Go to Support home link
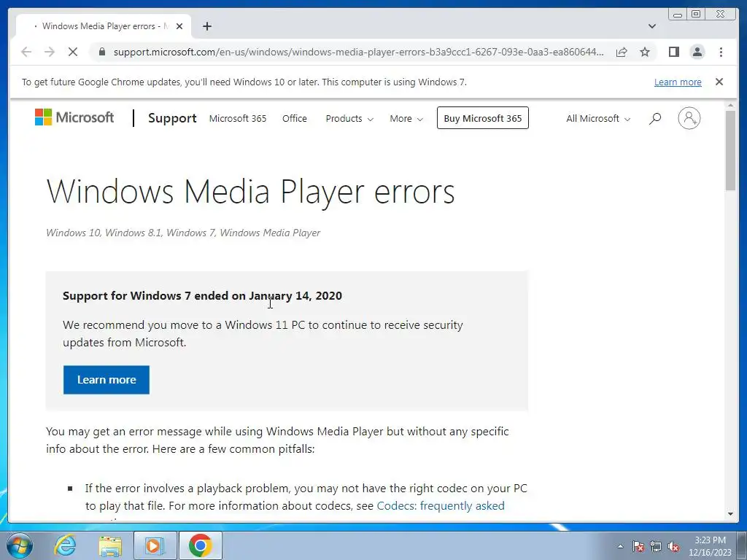 click(172, 118)
